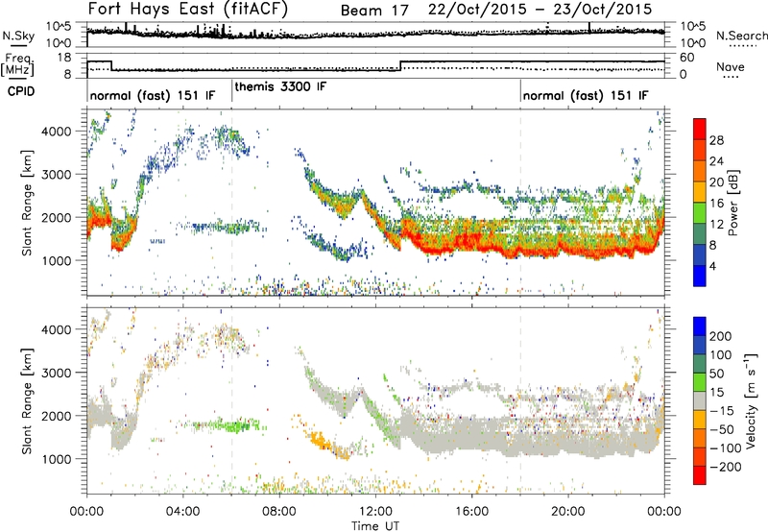The width and height of the screenshot is (768, 532).
Task: Click the 'Freq. [MHz]' axis label
Action: [x=17, y=64]
